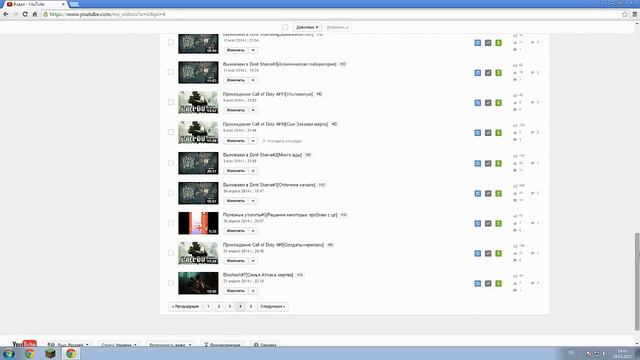
Task: Open the Call of Duty #10 video title link
Action: (x=276, y=124)
